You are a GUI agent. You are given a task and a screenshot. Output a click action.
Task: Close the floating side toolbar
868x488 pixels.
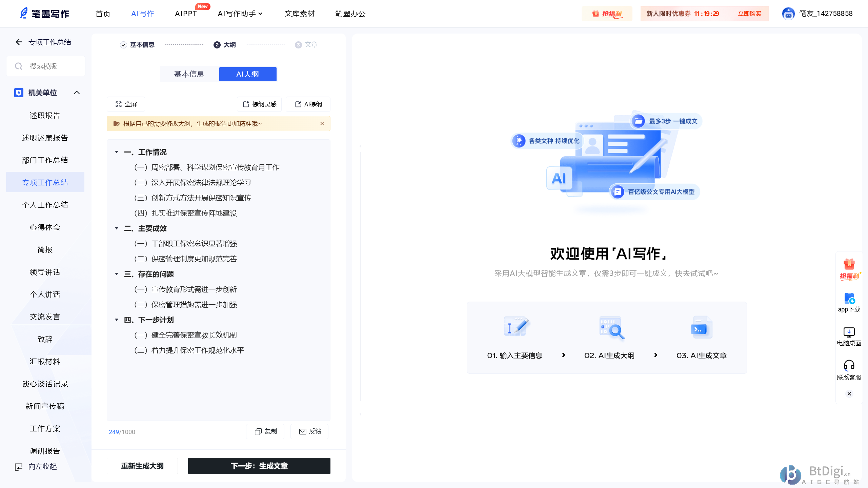tap(849, 394)
